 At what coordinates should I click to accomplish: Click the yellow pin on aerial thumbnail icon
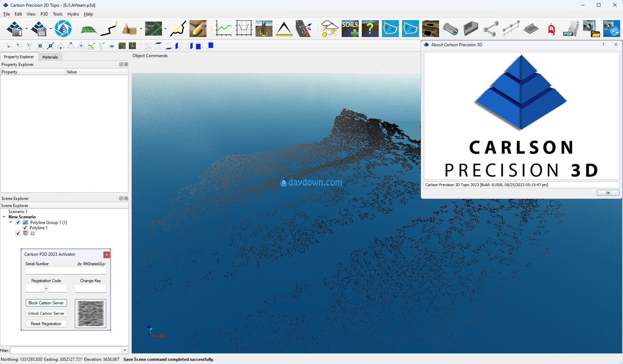(132, 46)
